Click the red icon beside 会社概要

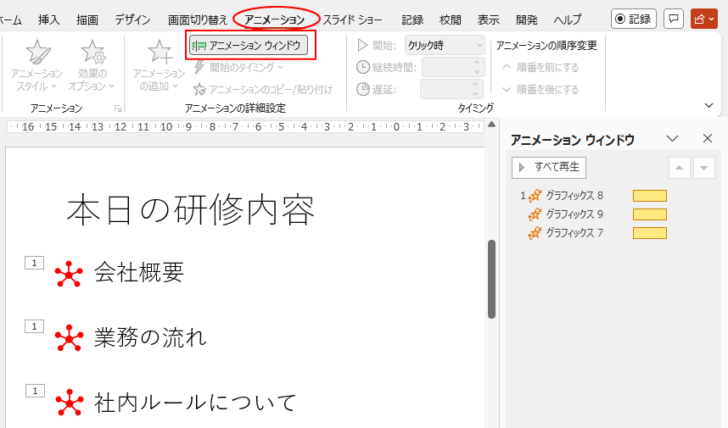point(68,273)
